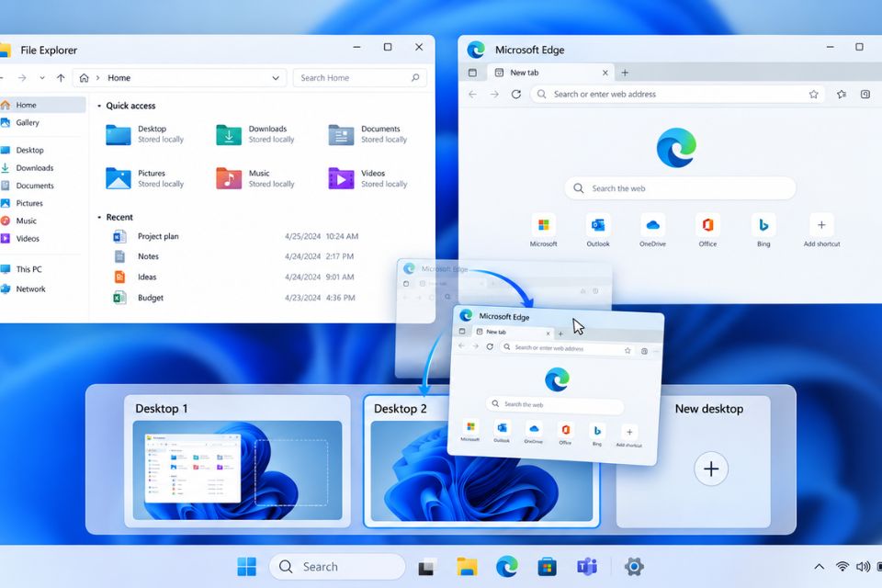882x588 pixels.
Task: Expand the File Explorer address bar dropdown
Action: [x=276, y=78]
